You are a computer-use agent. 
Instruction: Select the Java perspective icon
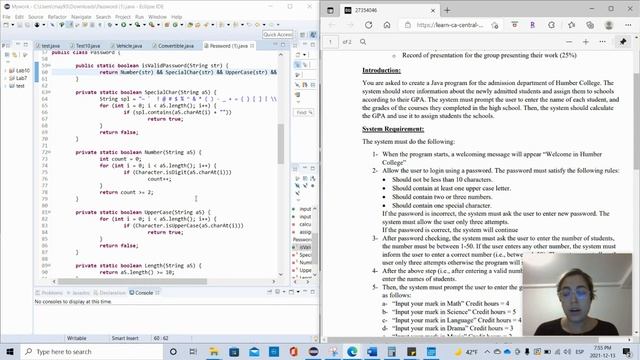pos(313,35)
